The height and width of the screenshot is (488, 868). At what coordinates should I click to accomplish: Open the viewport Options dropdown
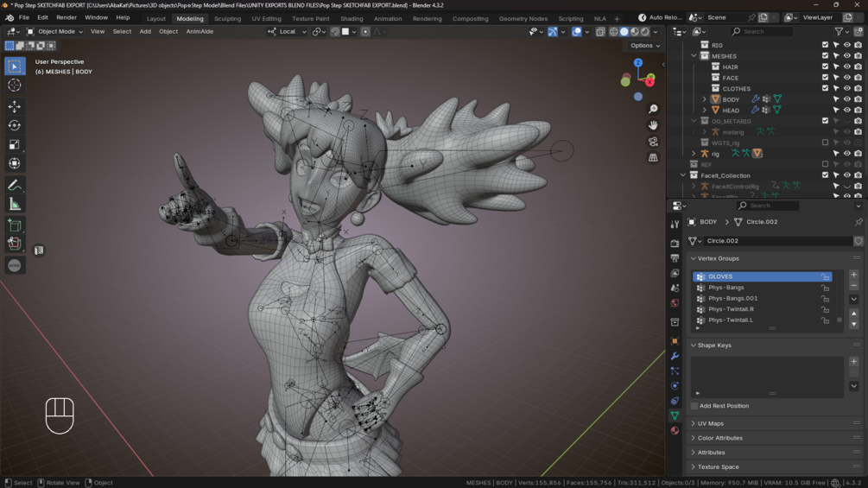click(645, 46)
